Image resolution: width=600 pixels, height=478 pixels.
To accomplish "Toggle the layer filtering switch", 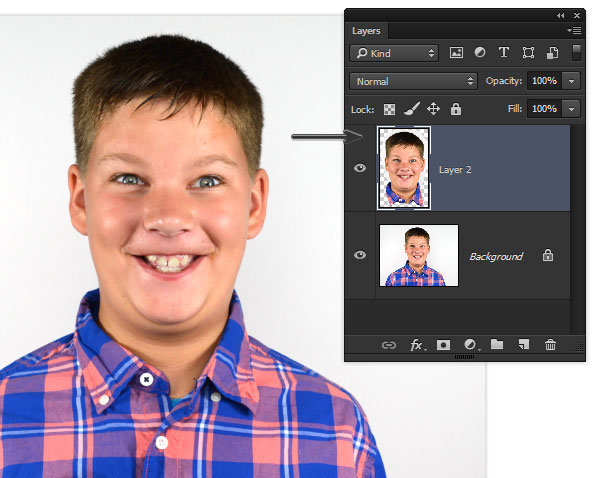I will point(576,52).
